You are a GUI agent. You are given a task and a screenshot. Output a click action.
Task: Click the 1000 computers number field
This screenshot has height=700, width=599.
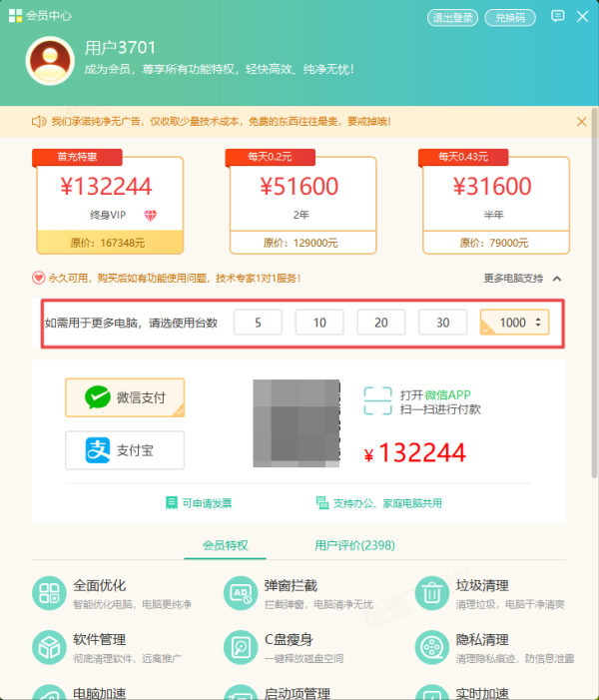pyautogui.click(x=512, y=323)
